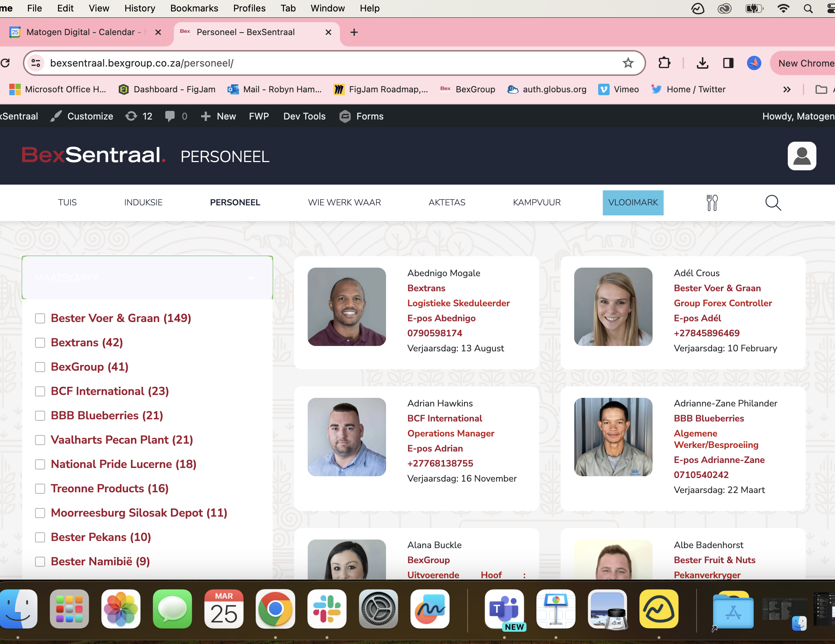Show more bookmarks with the chevron

(x=786, y=89)
